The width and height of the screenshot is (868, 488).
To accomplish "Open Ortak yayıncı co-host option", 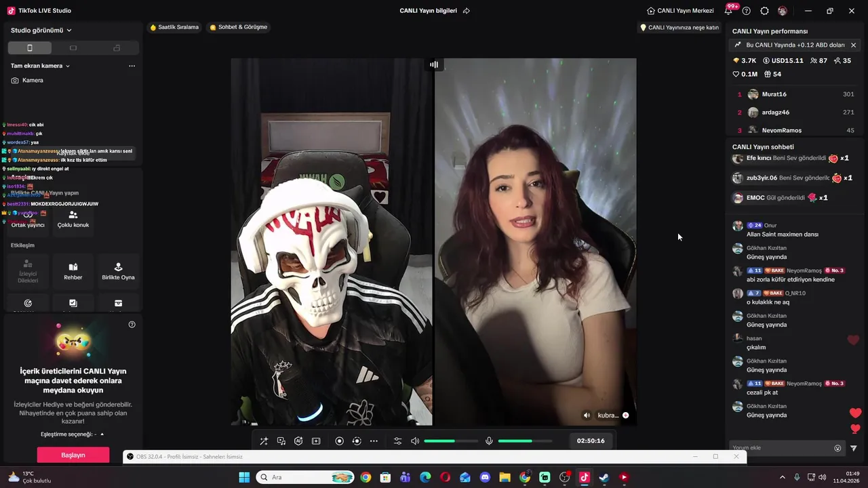I will 28,220.
